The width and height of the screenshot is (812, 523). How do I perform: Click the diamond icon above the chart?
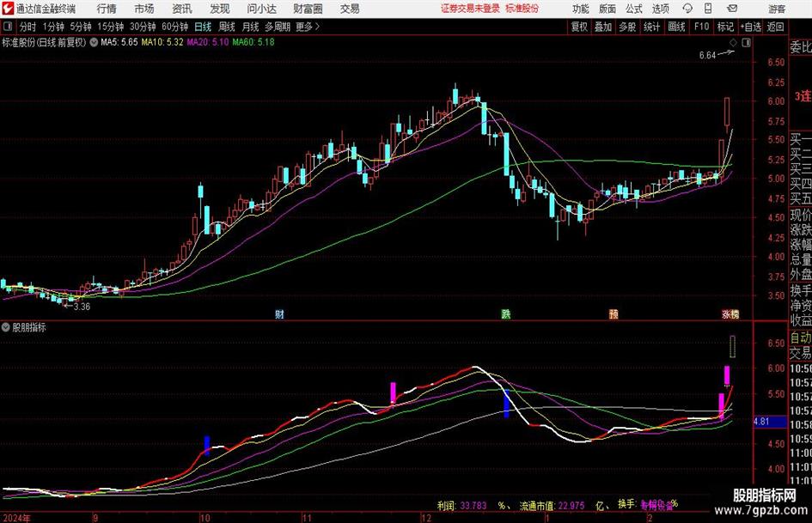733,42
